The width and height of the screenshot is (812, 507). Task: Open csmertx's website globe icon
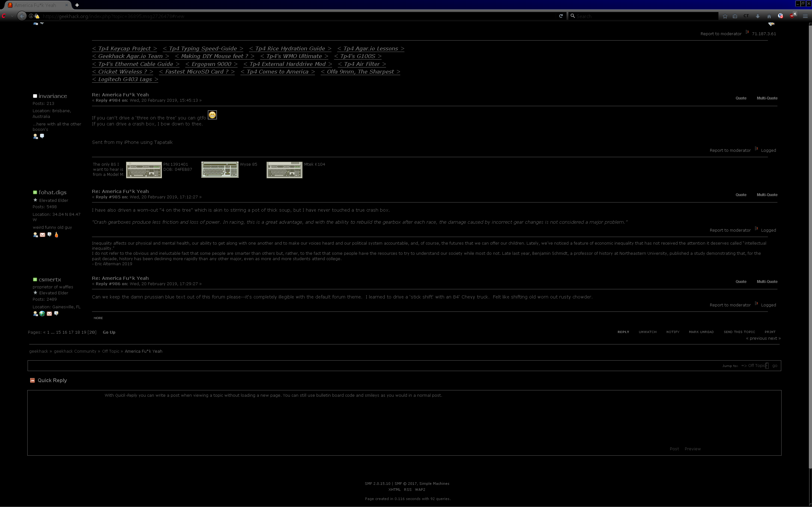tap(42, 313)
